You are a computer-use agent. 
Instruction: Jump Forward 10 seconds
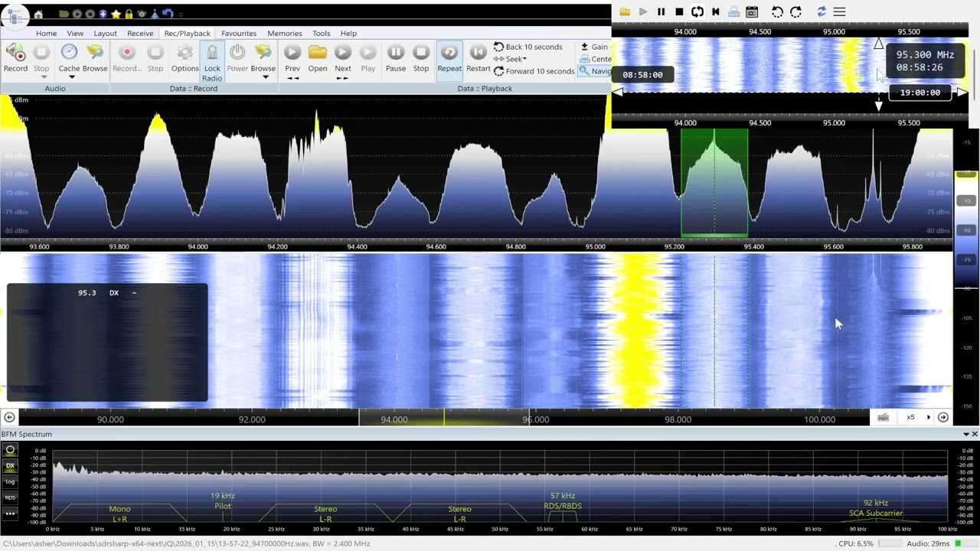[x=534, y=71]
